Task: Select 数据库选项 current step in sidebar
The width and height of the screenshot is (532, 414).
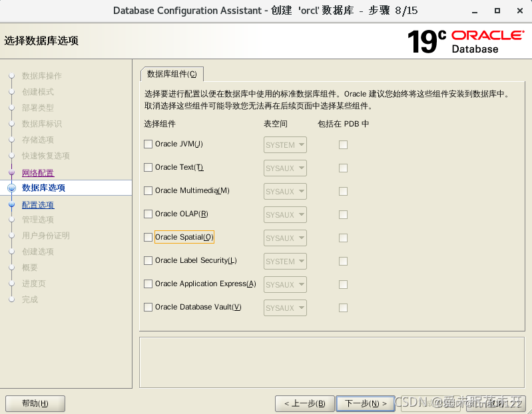Action: [x=43, y=188]
